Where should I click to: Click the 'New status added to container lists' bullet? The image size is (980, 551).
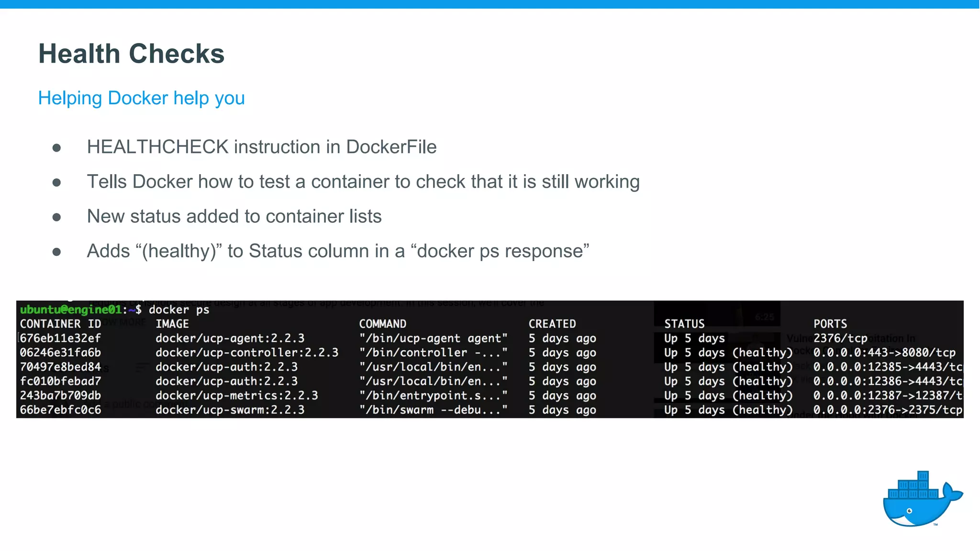(234, 216)
